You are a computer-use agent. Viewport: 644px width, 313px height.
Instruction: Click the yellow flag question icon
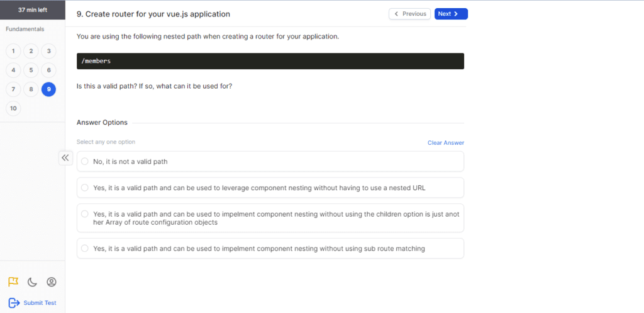pos(14,282)
